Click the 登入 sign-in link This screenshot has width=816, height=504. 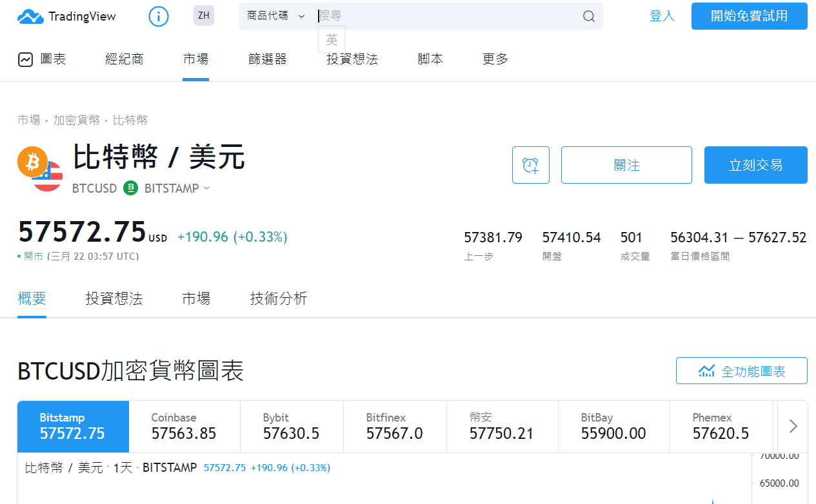point(662,16)
